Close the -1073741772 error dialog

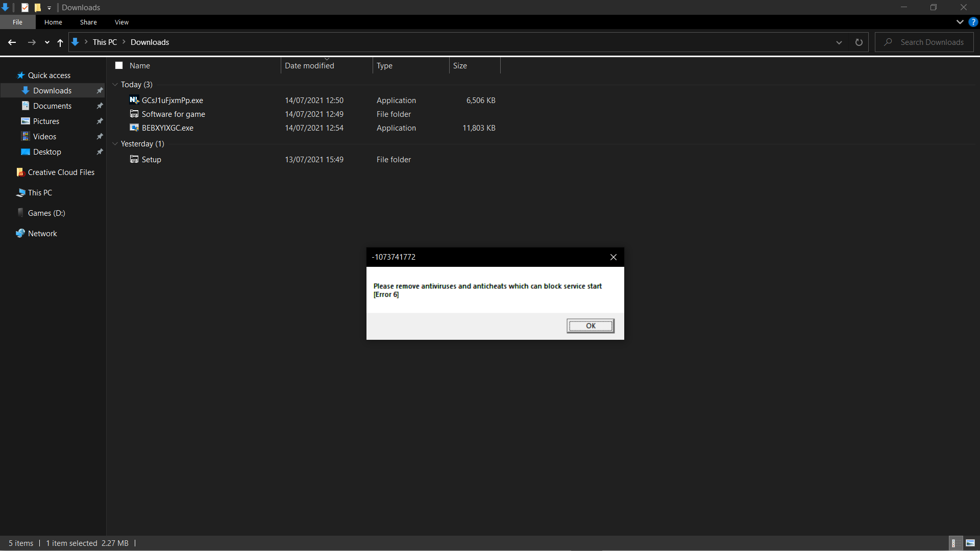[x=614, y=257]
